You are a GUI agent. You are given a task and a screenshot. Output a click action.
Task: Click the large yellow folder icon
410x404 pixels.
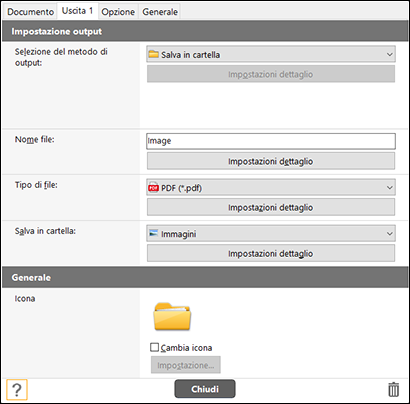pyautogui.click(x=172, y=316)
